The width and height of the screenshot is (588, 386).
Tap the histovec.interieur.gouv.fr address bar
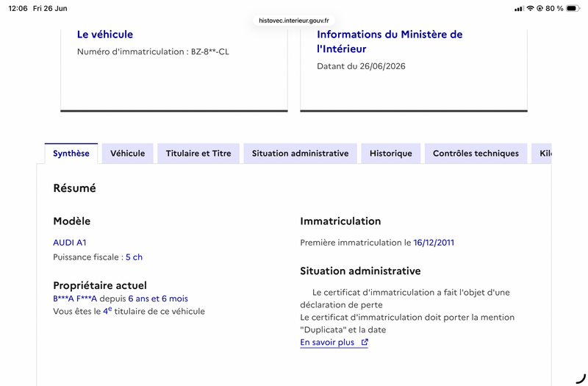[294, 21]
